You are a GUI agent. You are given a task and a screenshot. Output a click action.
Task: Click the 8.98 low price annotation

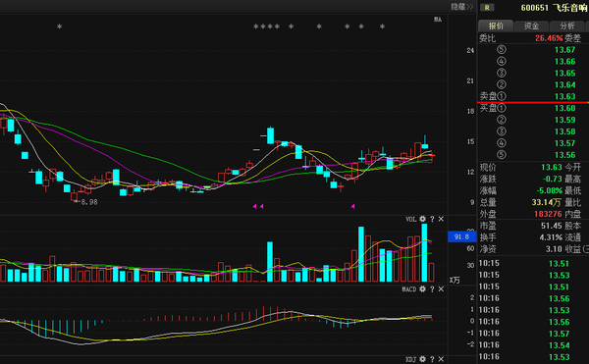(x=89, y=202)
